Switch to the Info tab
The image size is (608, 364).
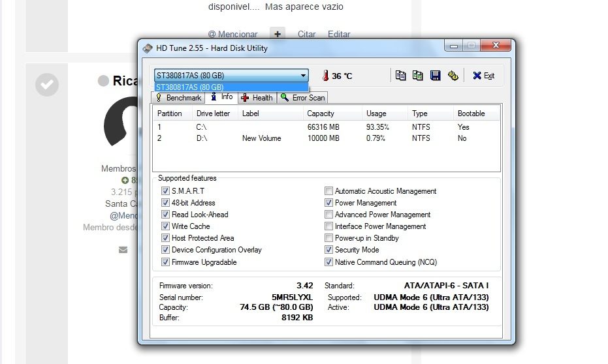(x=221, y=97)
